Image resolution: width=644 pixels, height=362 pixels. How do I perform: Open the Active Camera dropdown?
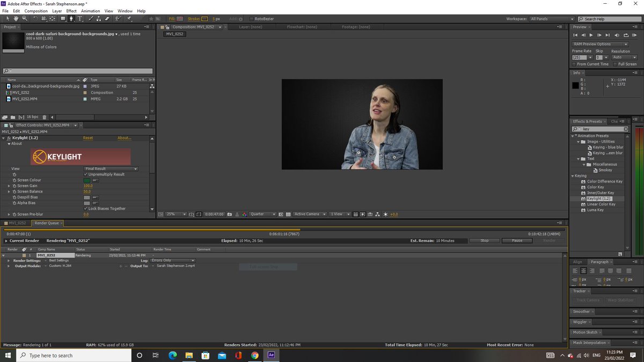(x=310, y=214)
